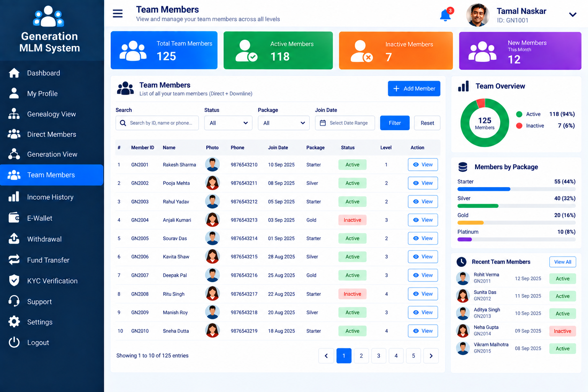Open the Package filter dropdown
588x392 pixels.
click(284, 123)
